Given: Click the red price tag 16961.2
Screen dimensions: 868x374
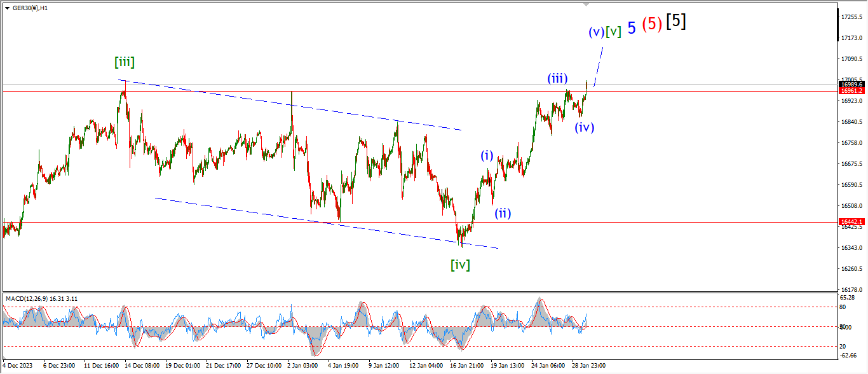Looking at the screenshot, I should [852, 91].
